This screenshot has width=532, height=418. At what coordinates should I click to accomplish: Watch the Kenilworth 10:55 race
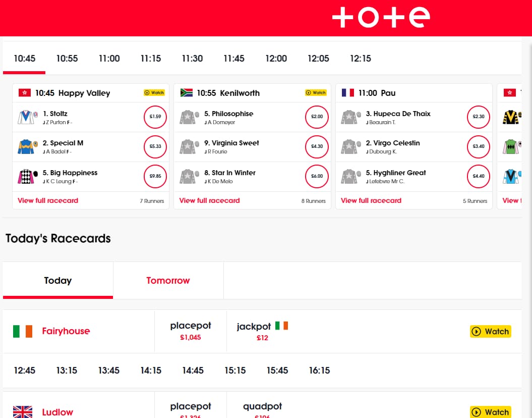tap(316, 93)
